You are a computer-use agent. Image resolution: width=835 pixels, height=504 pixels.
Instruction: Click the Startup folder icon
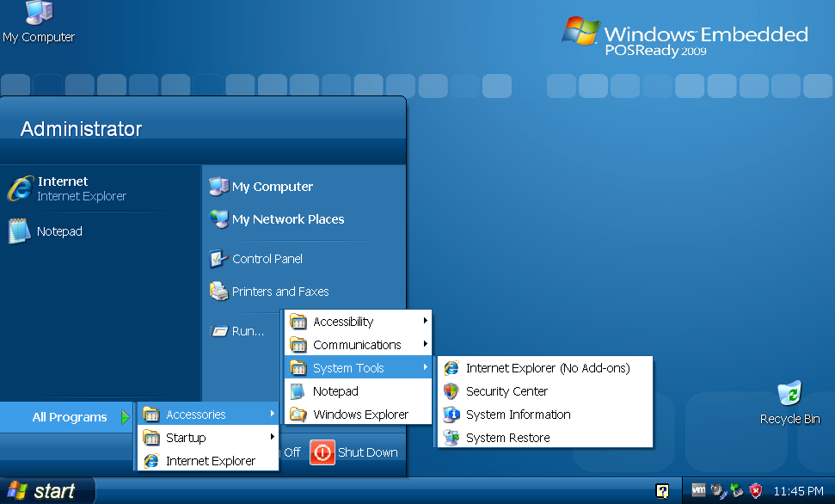151,438
